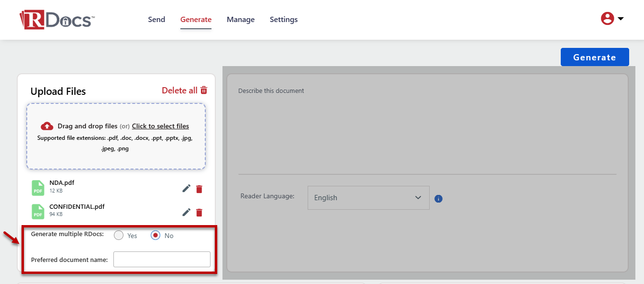
Task: Edit the CONFIDENTIAL.pdf file name
Action: click(187, 212)
